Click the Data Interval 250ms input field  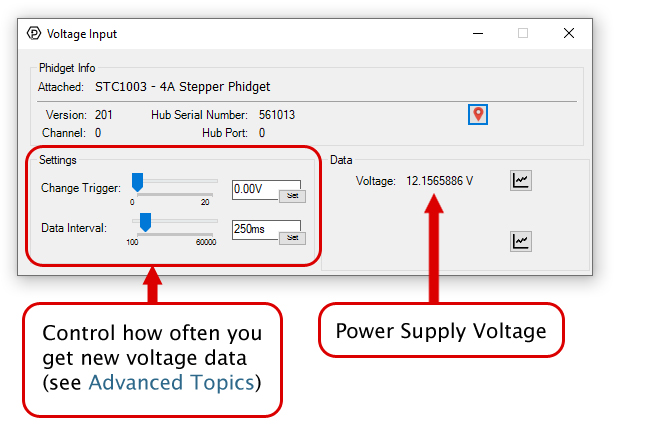[255, 228]
